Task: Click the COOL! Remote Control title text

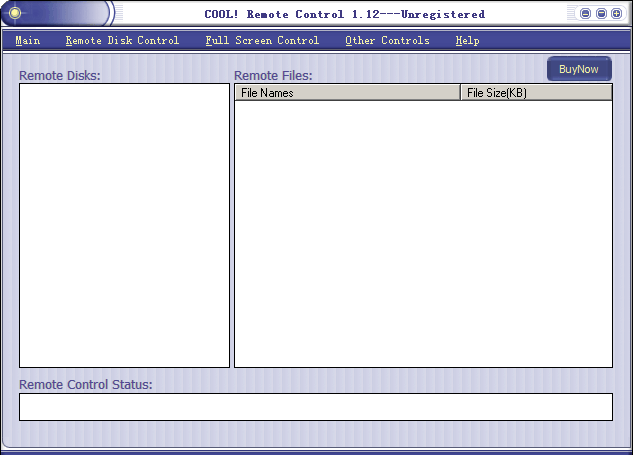Action: click(331, 14)
